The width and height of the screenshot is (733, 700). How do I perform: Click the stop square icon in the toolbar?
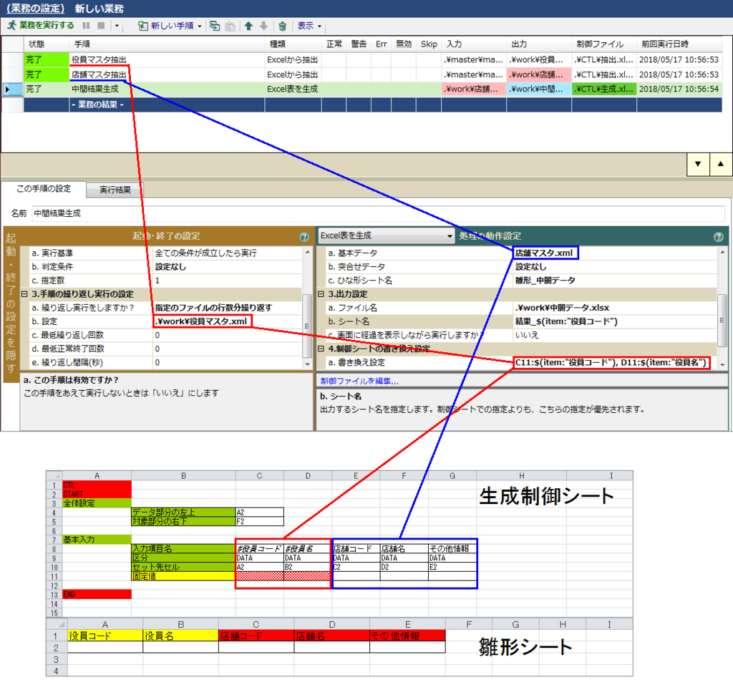101,26
